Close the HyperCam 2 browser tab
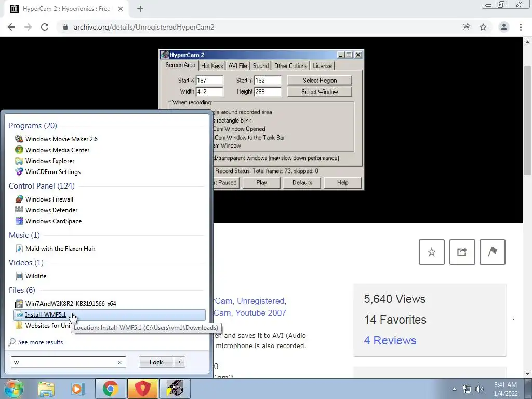 pyautogui.click(x=121, y=9)
